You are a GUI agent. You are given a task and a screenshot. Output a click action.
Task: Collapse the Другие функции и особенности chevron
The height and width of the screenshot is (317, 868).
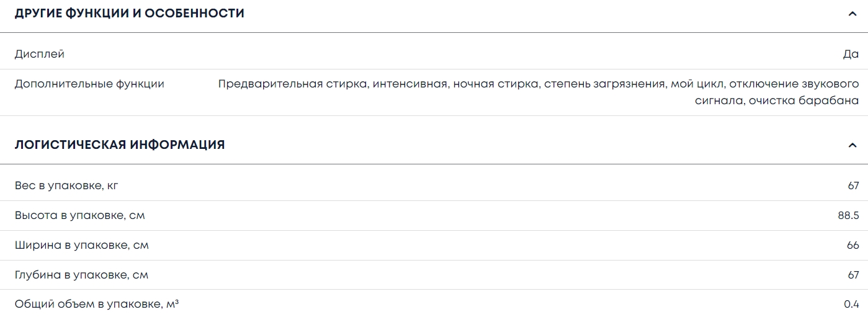click(x=852, y=14)
